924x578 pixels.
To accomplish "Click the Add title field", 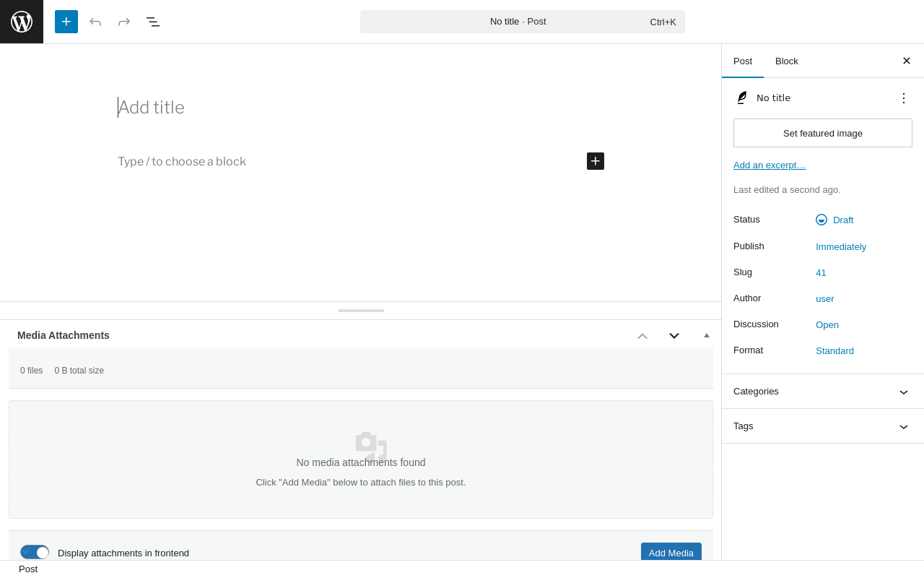I will (361, 108).
